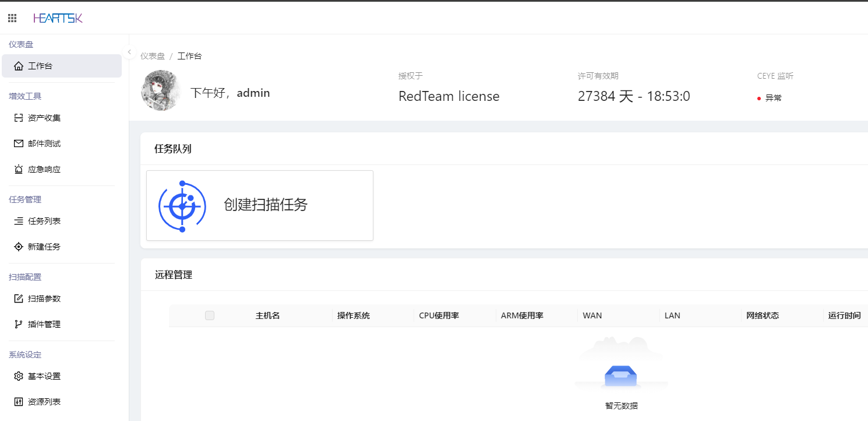The image size is (868, 421).
Task: Click the 工作台 breadcrumb text
Action: coord(189,55)
